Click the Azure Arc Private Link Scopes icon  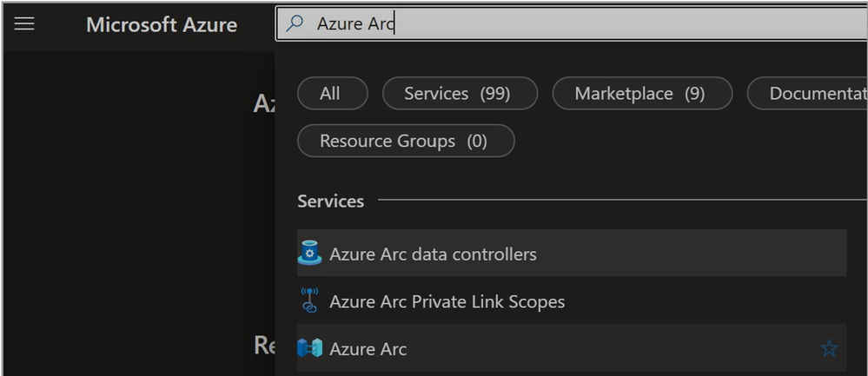309,300
